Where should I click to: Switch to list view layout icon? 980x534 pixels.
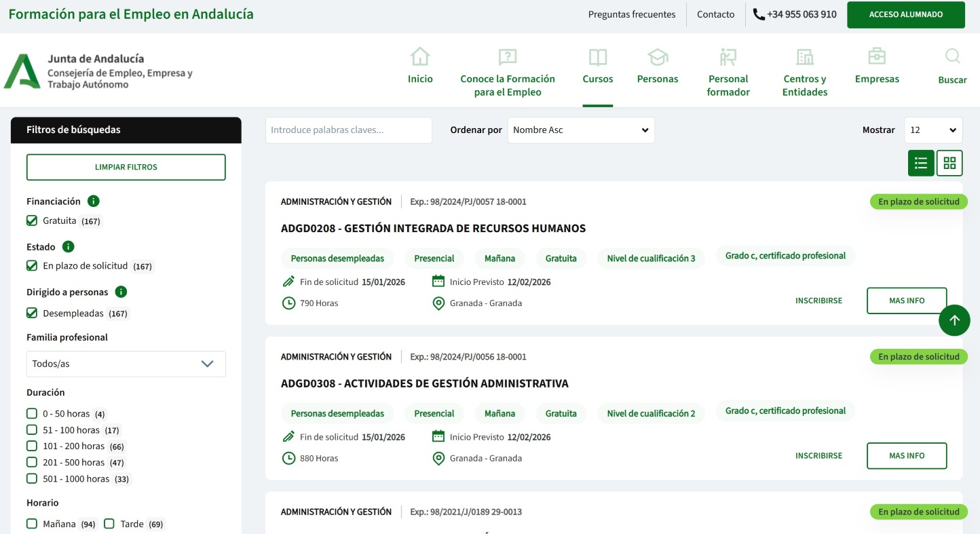point(921,163)
